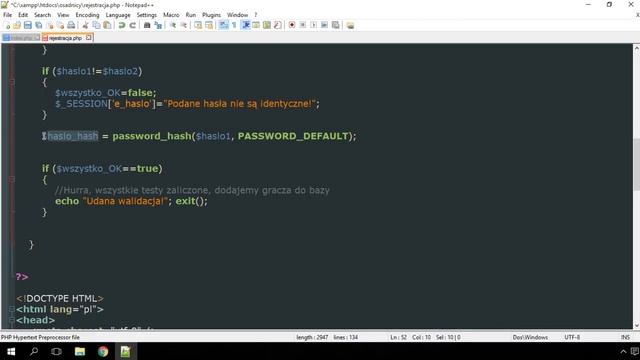Click the Dos\Windows line ending status entry
The width and height of the screenshot is (640, 360).
point(530,337)
